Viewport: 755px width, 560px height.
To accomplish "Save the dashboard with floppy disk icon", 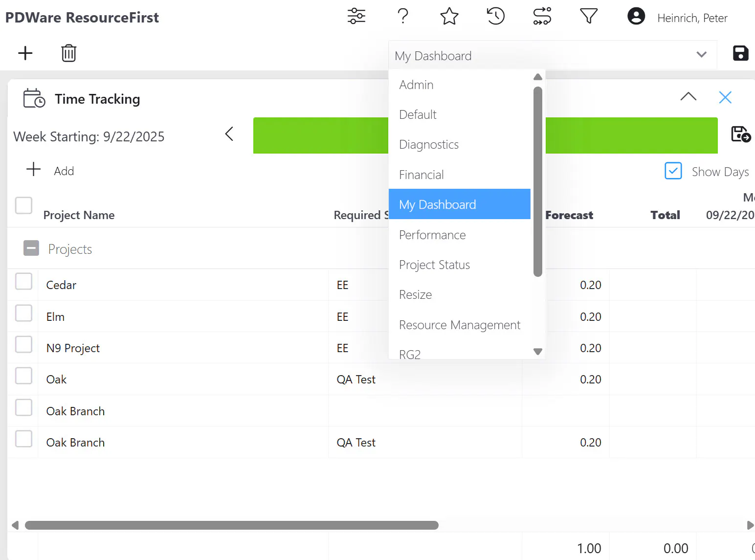I will [741, 53].
